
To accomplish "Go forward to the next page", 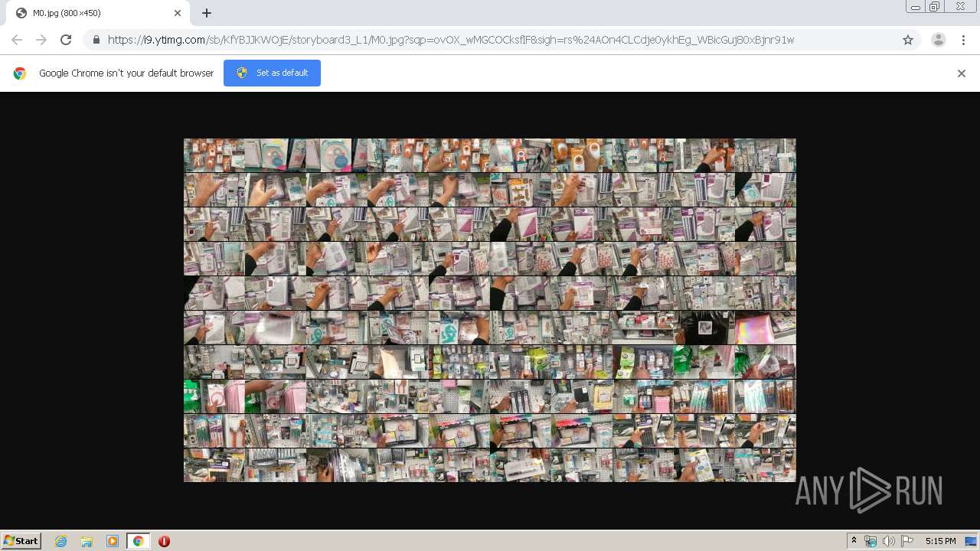I will (x=41, y=40).
